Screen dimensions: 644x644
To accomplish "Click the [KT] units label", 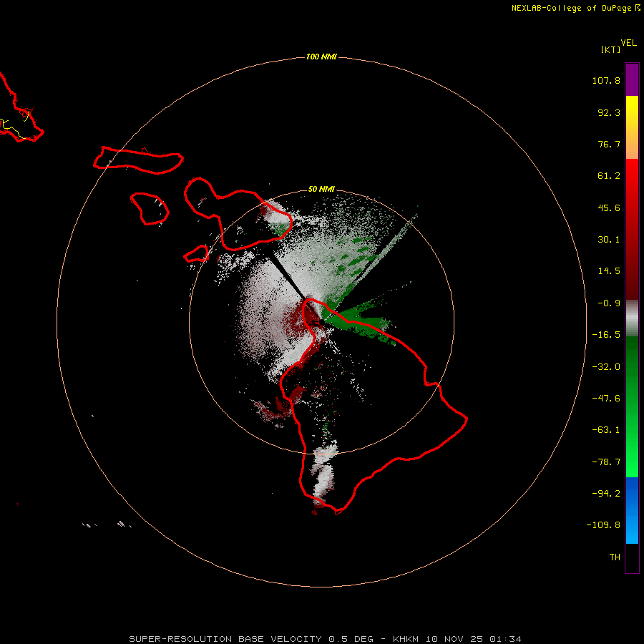I will [x=611, y=49].
